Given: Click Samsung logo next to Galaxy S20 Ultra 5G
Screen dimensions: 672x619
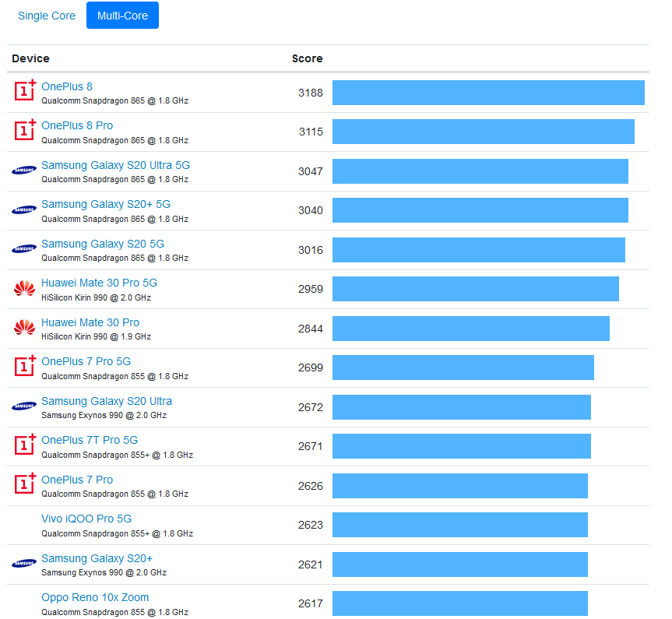Looking at the screenshot, I should pyautogui.click(x=24, y=171).
